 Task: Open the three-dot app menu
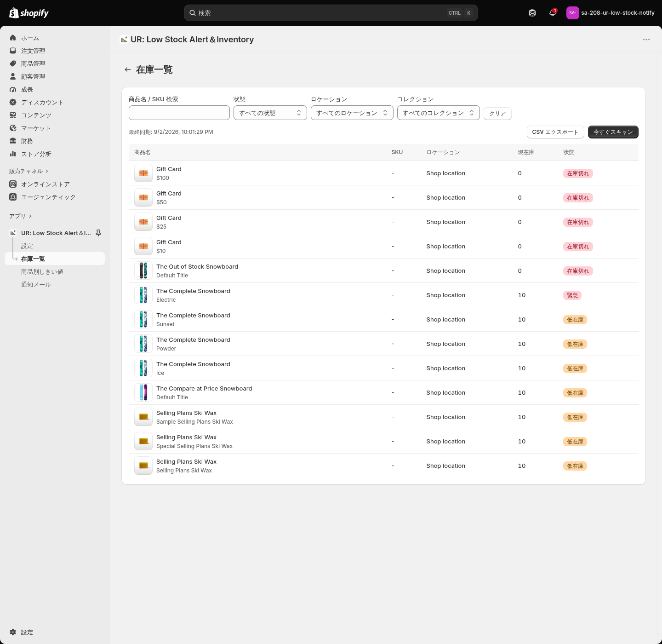tap(646, 40)
